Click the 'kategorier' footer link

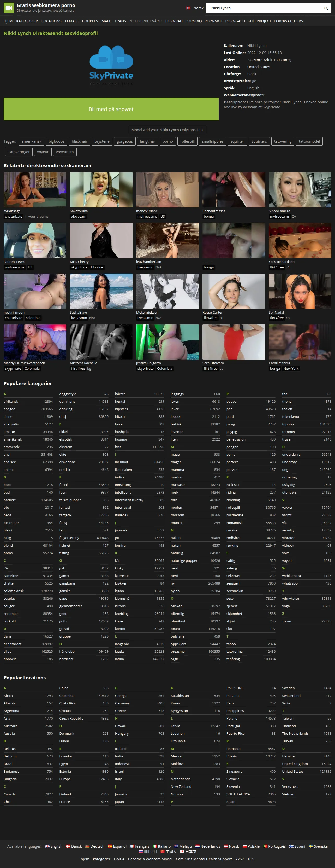tap(101, 859)
